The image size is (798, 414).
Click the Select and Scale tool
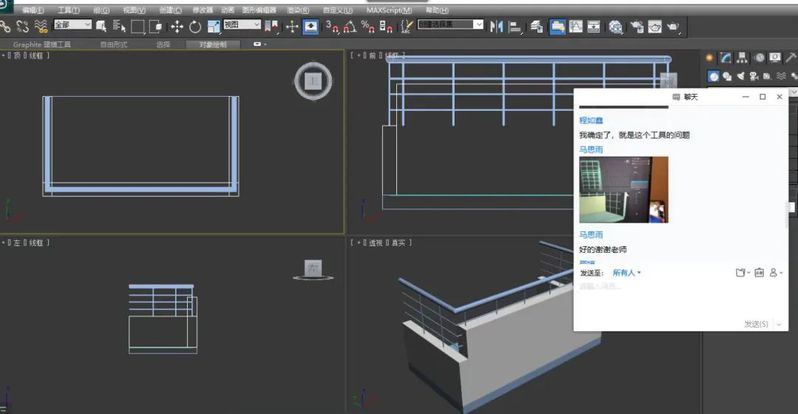click(214, 27)
